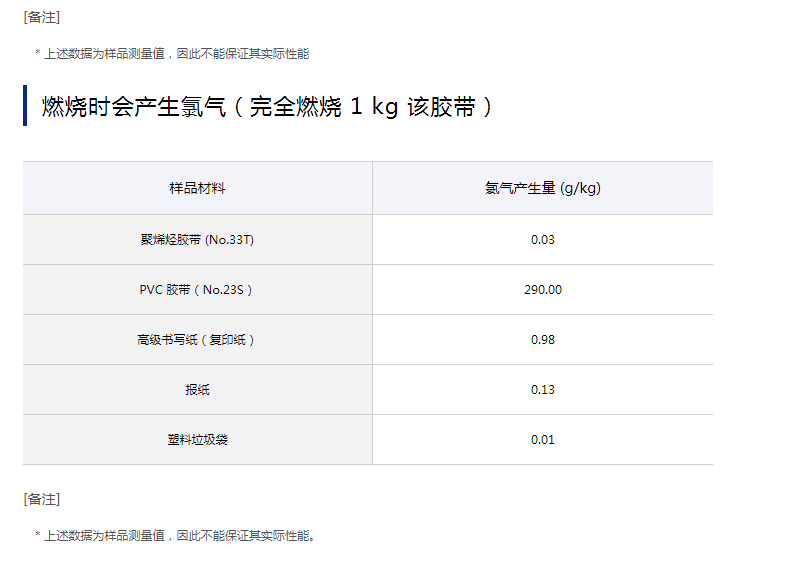This screenshot has width=805, height=564.
Task: Select the '高级书写纸 (复印纸)' cell
Action: coord(197,340)
